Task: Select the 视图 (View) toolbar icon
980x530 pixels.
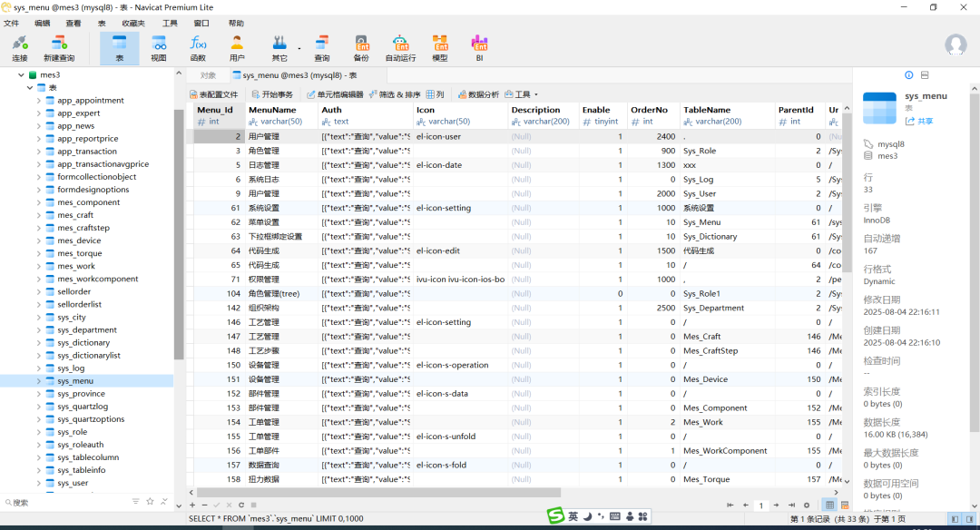Action: (x=159, y=48)
